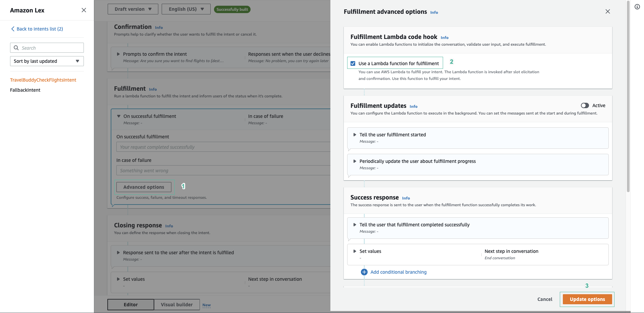The width and height of the screenshot is (644, 313).
Task: Toggle Fulfillment updates Active switch
Action: tap(585, 105)
